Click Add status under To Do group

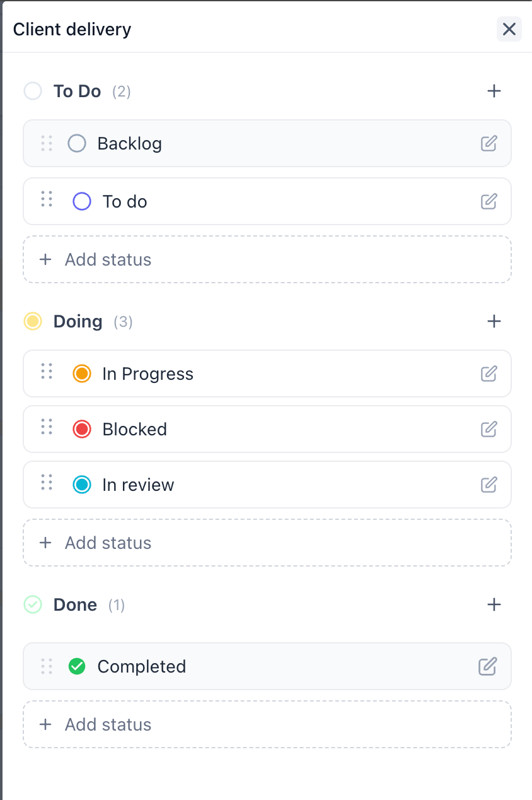[x=267, y=259]
